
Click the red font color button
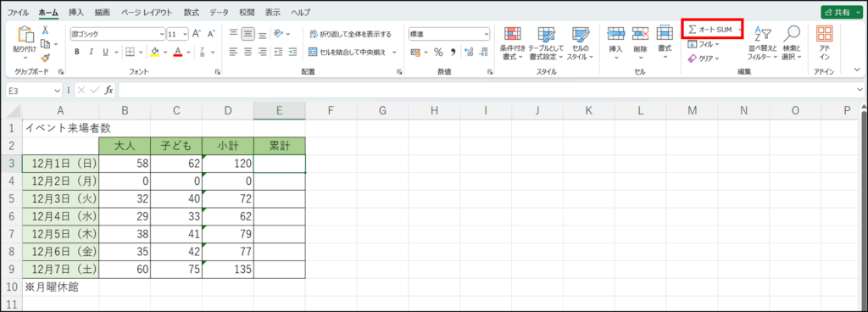[178, 52]
